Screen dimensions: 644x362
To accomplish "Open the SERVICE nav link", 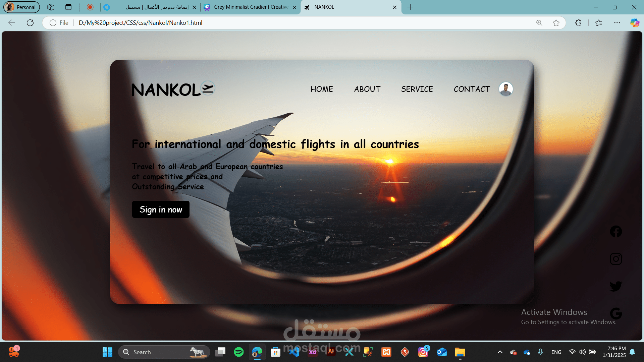I will pyautogui.click(x=417, y=89).
